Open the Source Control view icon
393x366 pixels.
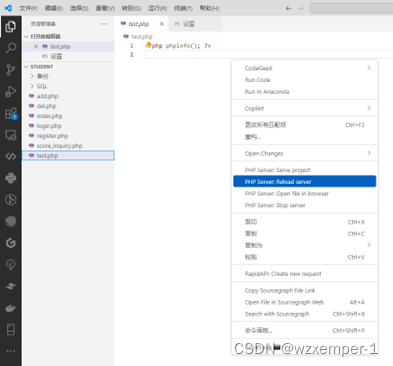pyautogui.click(x=11, y=70)
